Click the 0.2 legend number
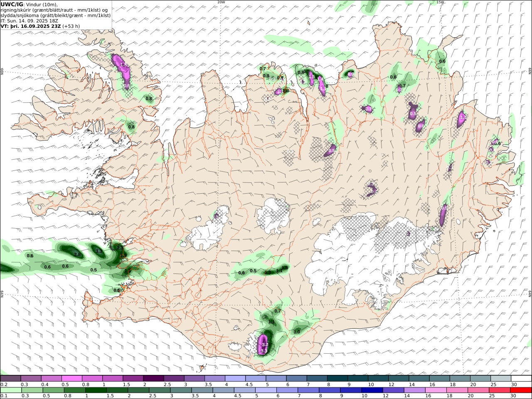 [x=4, y=384]
